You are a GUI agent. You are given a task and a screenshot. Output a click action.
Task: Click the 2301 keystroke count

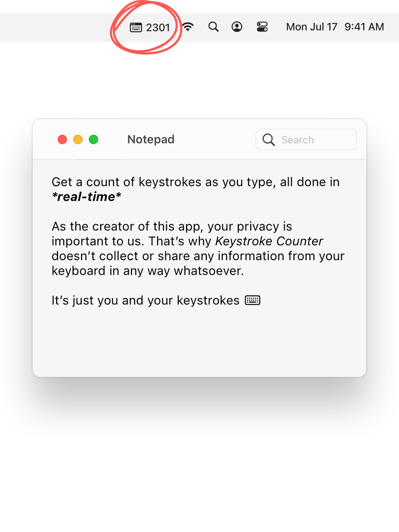(x=158, y=27)
